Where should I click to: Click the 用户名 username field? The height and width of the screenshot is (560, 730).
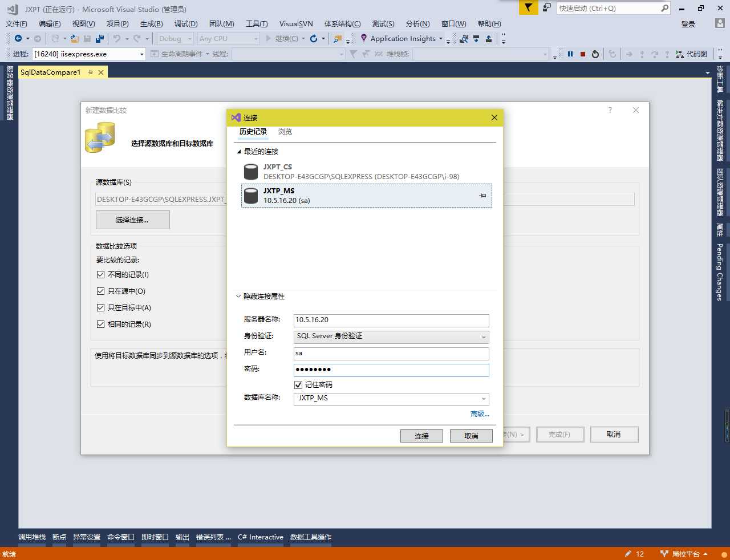391,354
